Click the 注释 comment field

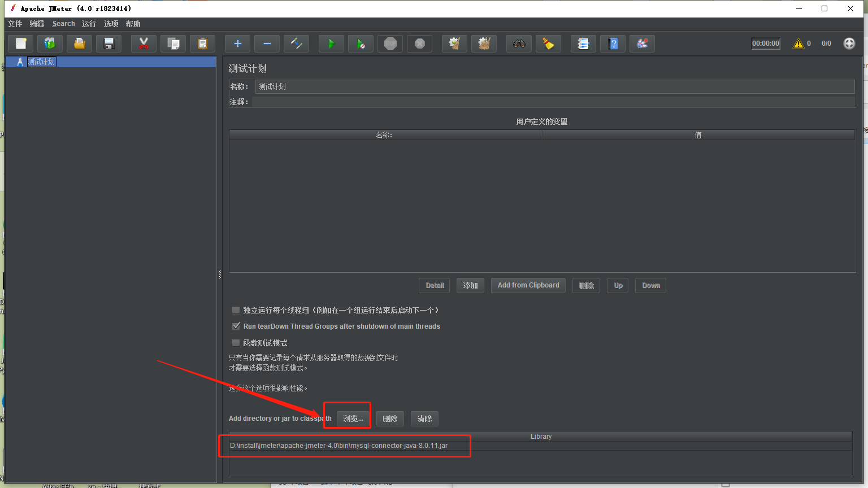tap(553, 102)
